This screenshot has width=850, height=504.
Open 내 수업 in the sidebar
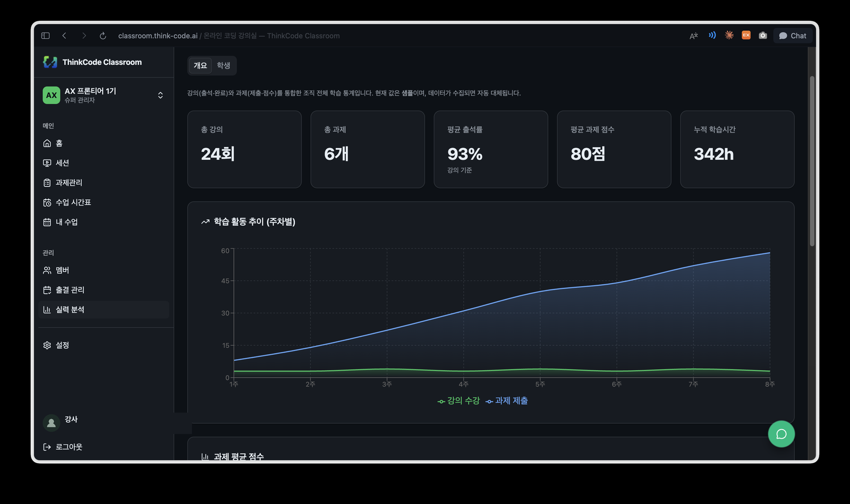click(x=104, y=222)
